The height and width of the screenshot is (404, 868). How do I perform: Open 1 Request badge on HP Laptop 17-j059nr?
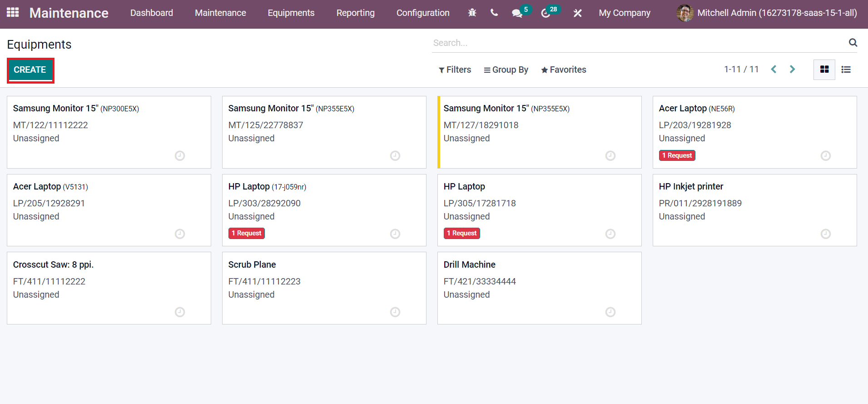(246, 233)
